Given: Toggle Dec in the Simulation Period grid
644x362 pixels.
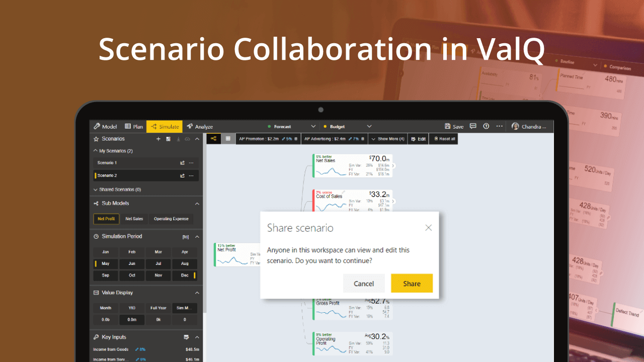Looking at the screenshot, I should point(185,275).
